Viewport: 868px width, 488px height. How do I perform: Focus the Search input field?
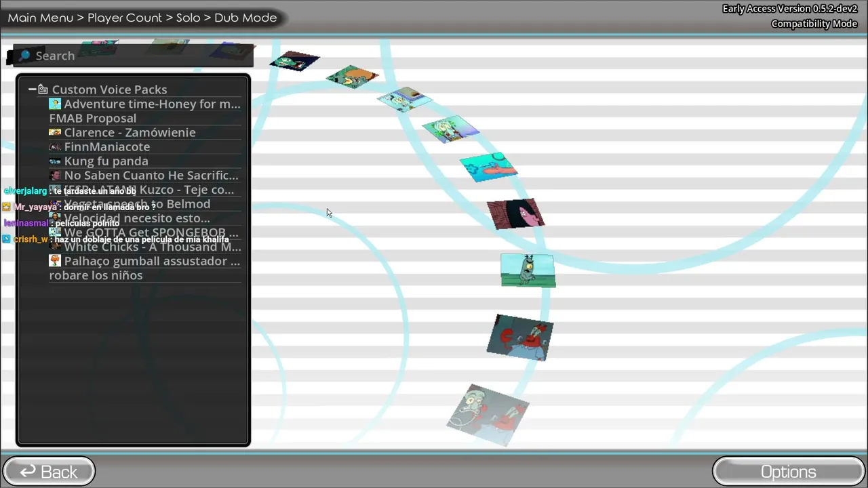pos(134,56)
